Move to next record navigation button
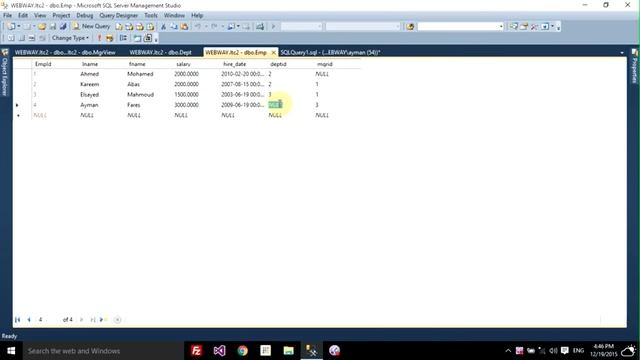The width and height of the screenshot is (640, 360). (81, 320)
